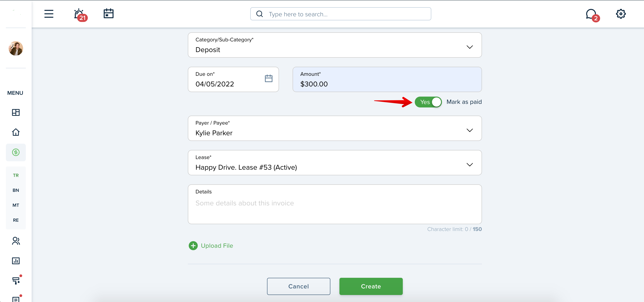Viewport: 644px width, 302px height.
Task: Click the Lease dropdown chevron arrow
Action: pyautogui.click(x=470, y=165)
